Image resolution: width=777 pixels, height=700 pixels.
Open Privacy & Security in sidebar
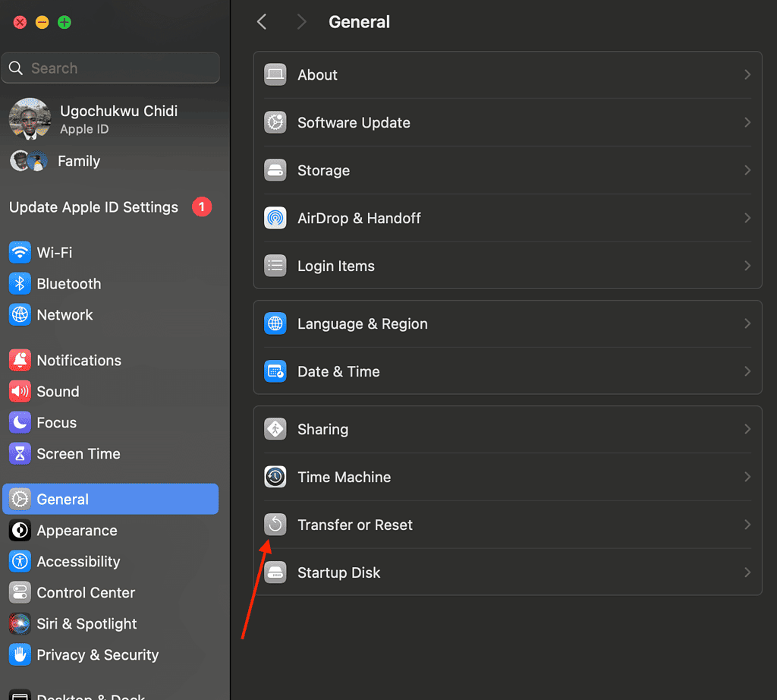[x=97, y=654]
